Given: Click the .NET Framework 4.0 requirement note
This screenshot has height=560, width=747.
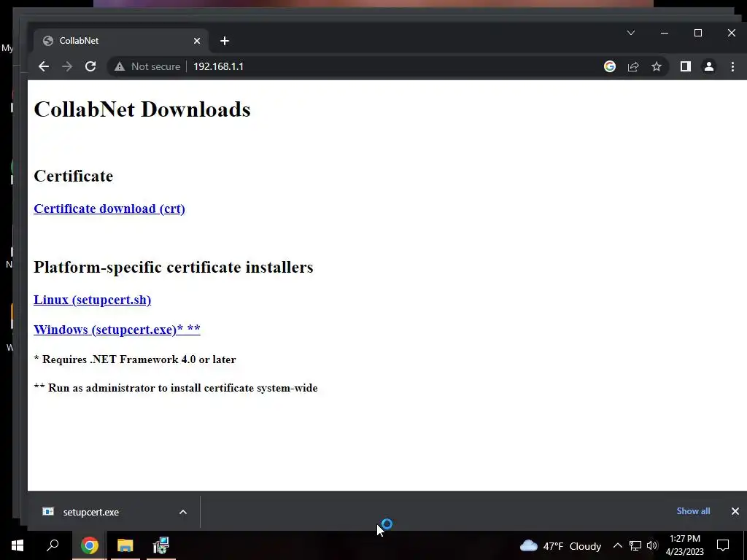Looking at the screenshot, I should [x=135, y=359].
